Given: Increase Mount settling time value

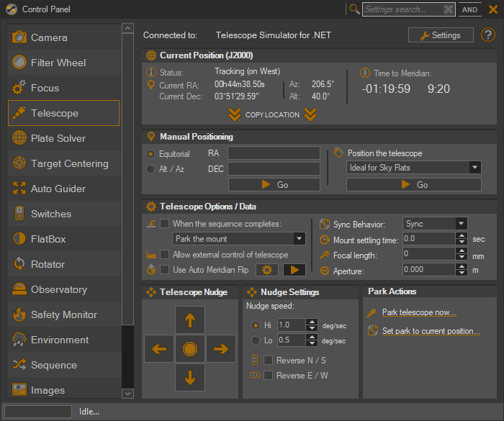Looking at the screenshot, I should click(x=462, y=235).
